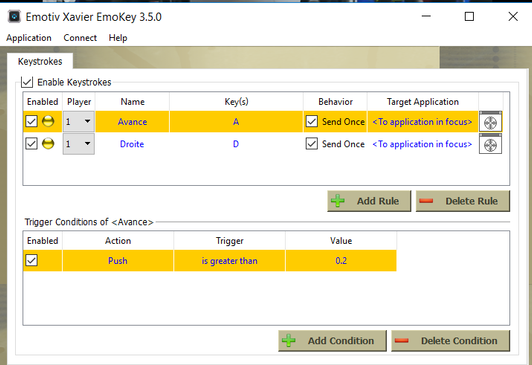Click the Target Application column header
The height and width of the screenshot is (365, 532).
423,102
